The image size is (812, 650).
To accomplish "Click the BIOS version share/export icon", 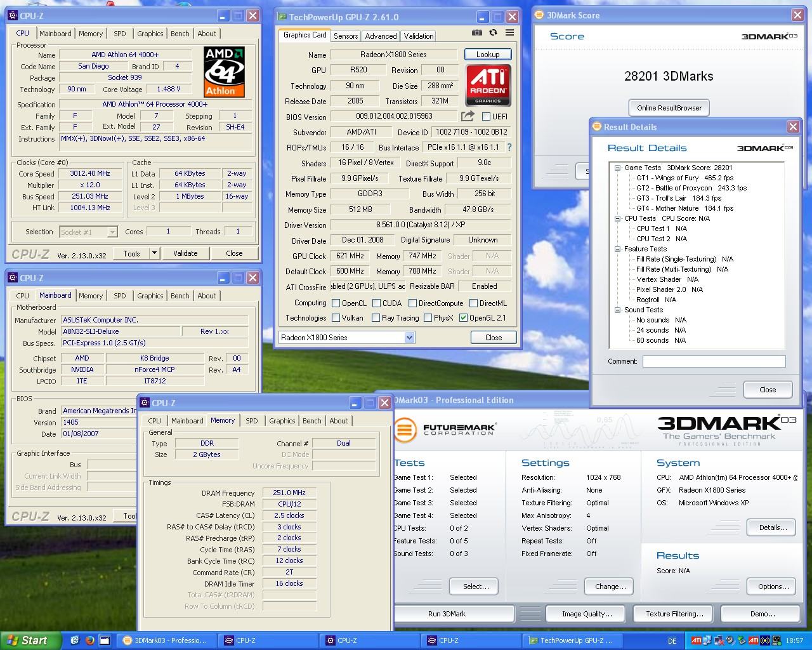I will pyautogui.click(x=468, y=116).
